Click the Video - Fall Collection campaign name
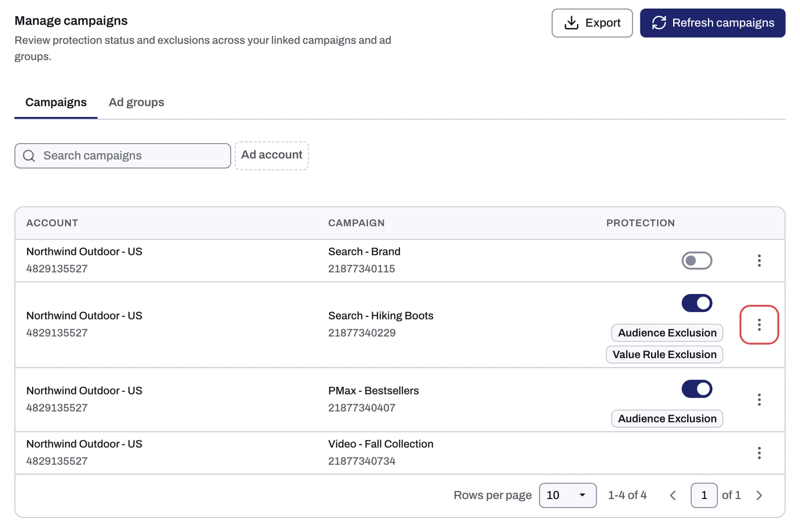This screenshot has height=532, width=800. coord(381,444)
